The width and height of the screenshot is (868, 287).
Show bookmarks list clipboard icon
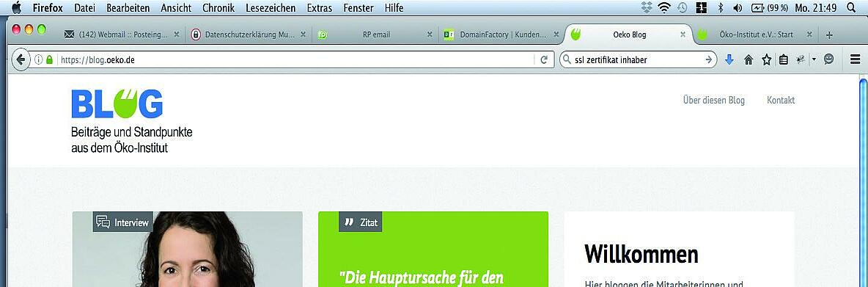pyautogui.click(x=783, y=60)
